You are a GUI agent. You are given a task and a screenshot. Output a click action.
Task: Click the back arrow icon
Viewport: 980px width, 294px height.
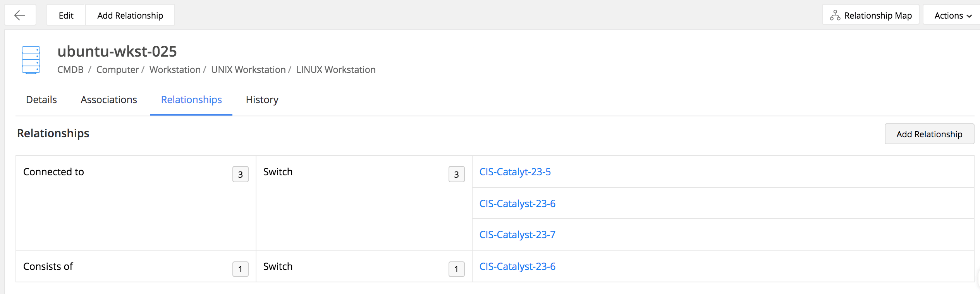[x=20, y=16]
